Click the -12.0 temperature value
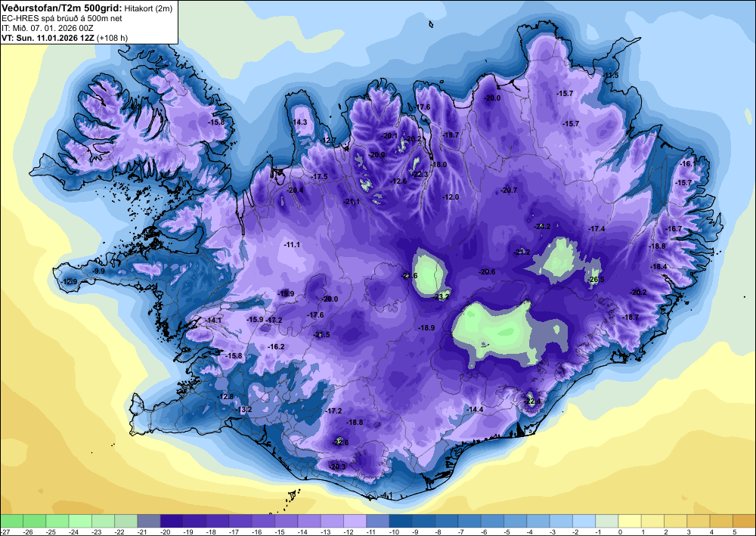The width and height of the screenshot is (756, 536). click(x=451, y=197)
